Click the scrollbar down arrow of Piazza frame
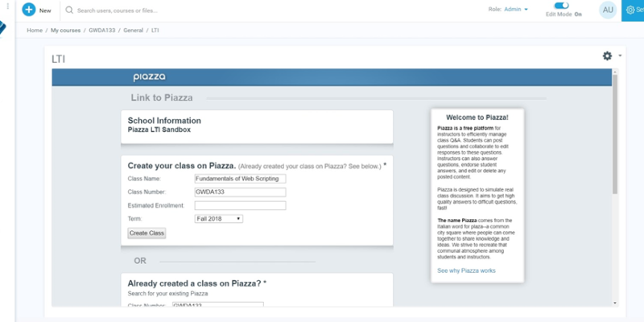Image resolution: width=644 pixels, height=322 pixels. pyautogui.click(x=615, y=303)
